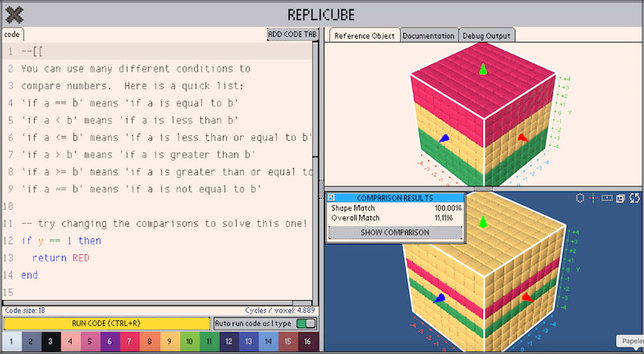Select red color swatch 7
644x354 pixels.
pyautogui.click(x=130, y=342)
